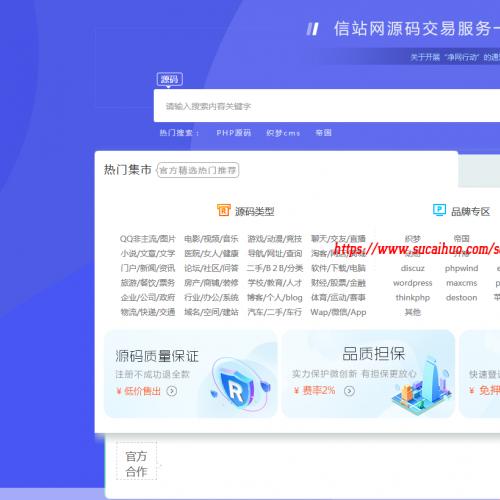Click the 官方精选热门推荐 tag
Viewport: 500px width, 500px height.
198,170
